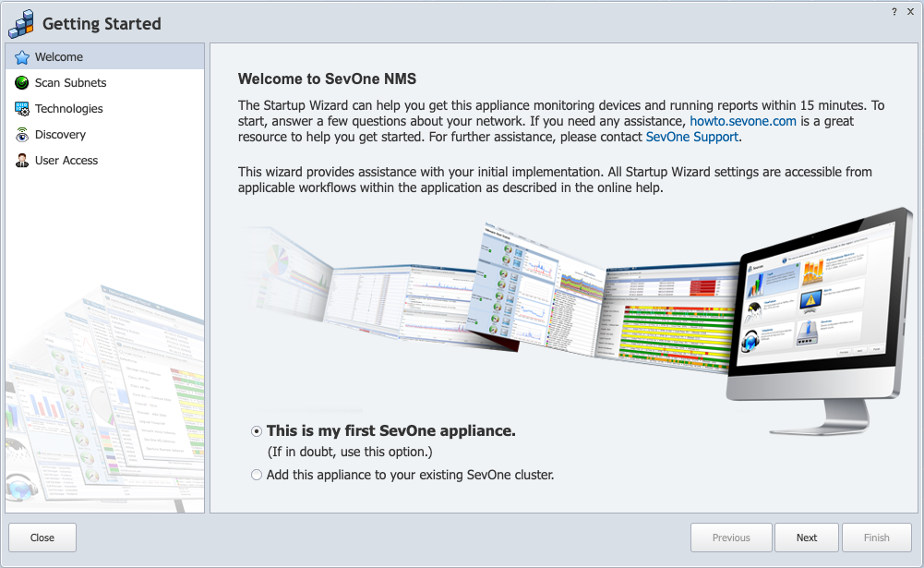Click the Finish button
Viewport: 924px width, 568px height.
(877, 538)
